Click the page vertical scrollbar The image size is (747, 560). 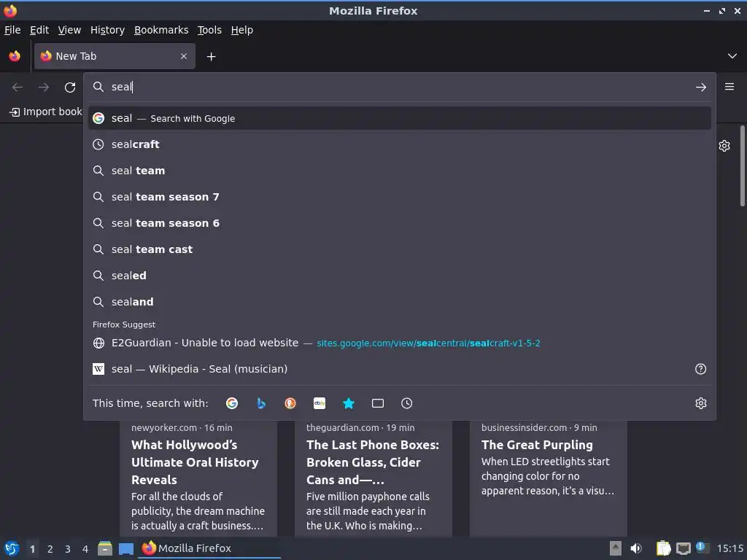tap(742, 166)
